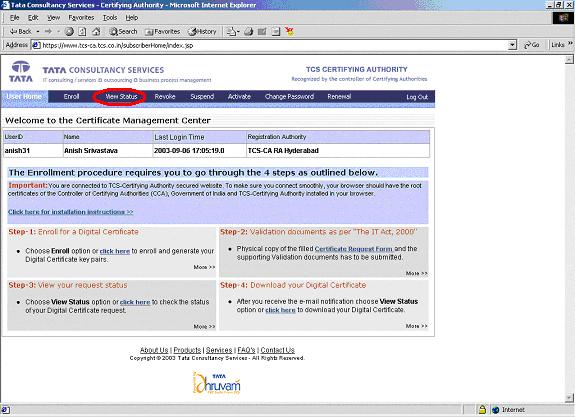Open the Certificate Request Form link
The image size is (575, 418).
click(354, 249)
